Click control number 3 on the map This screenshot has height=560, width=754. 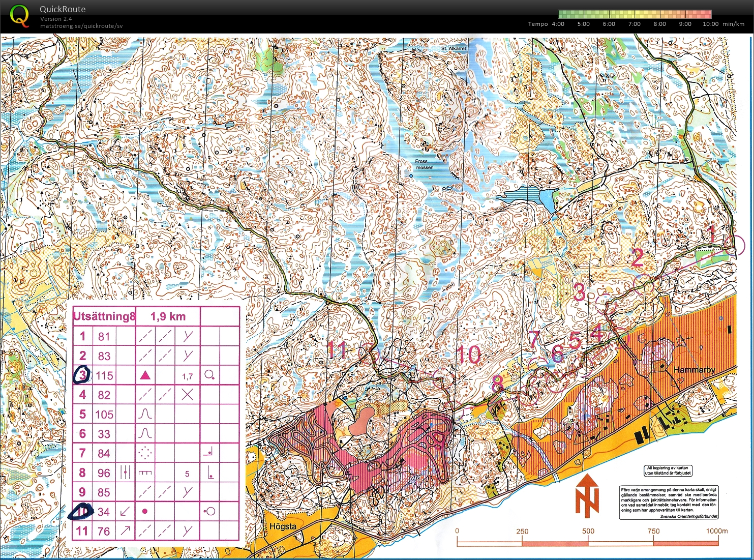tap(579, 292)
